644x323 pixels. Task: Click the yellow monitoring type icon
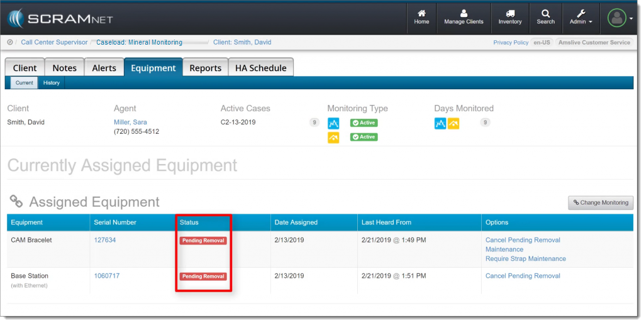tap(333, 137)
